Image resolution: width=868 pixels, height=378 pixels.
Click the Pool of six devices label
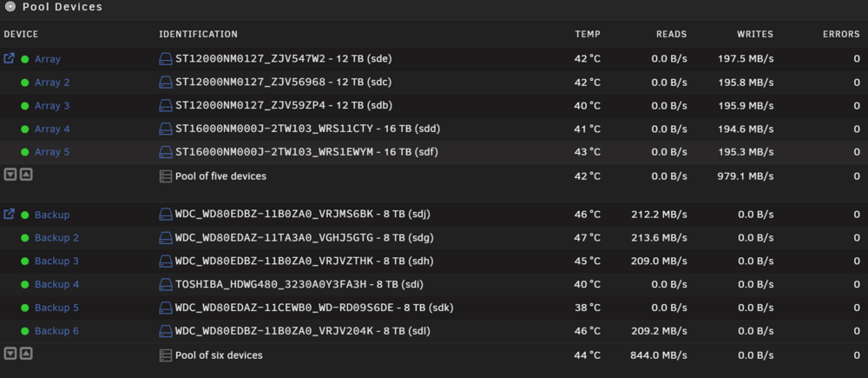coord(219,355)
